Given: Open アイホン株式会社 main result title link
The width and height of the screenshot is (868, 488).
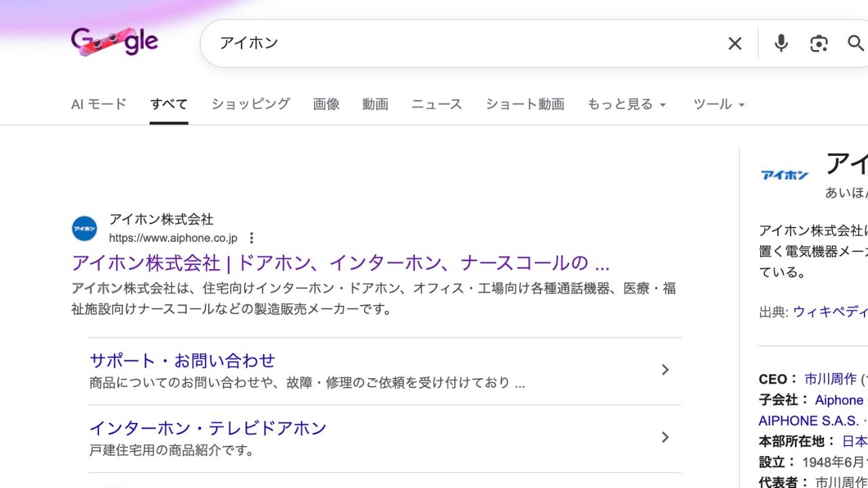Looking at the screenshot, I should point(340,263).
